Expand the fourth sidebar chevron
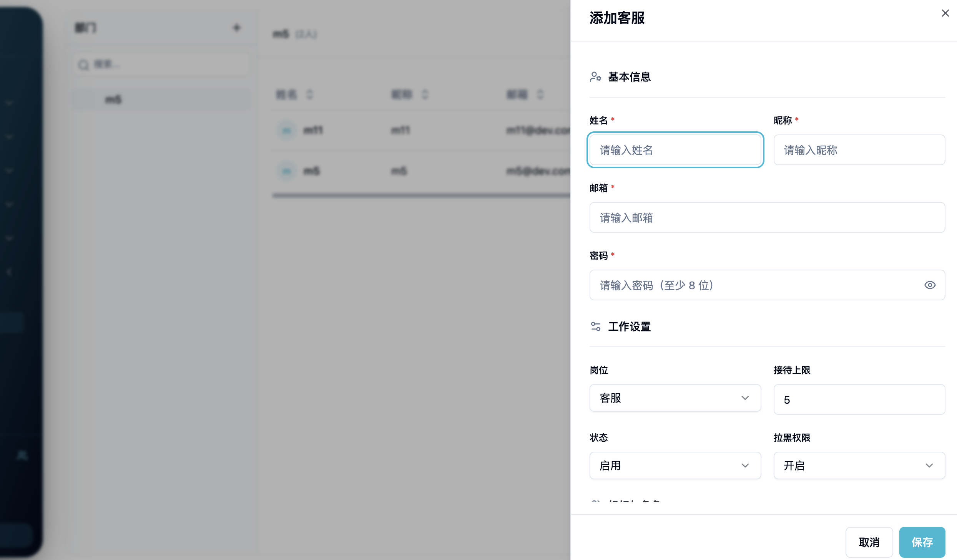Screen dimensions: 957x560 (10, 204)
